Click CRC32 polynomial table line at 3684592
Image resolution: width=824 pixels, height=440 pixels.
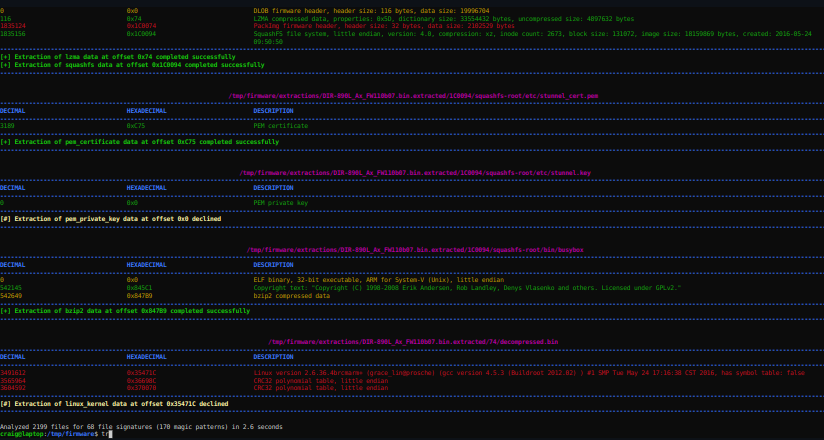pos(321,387)
